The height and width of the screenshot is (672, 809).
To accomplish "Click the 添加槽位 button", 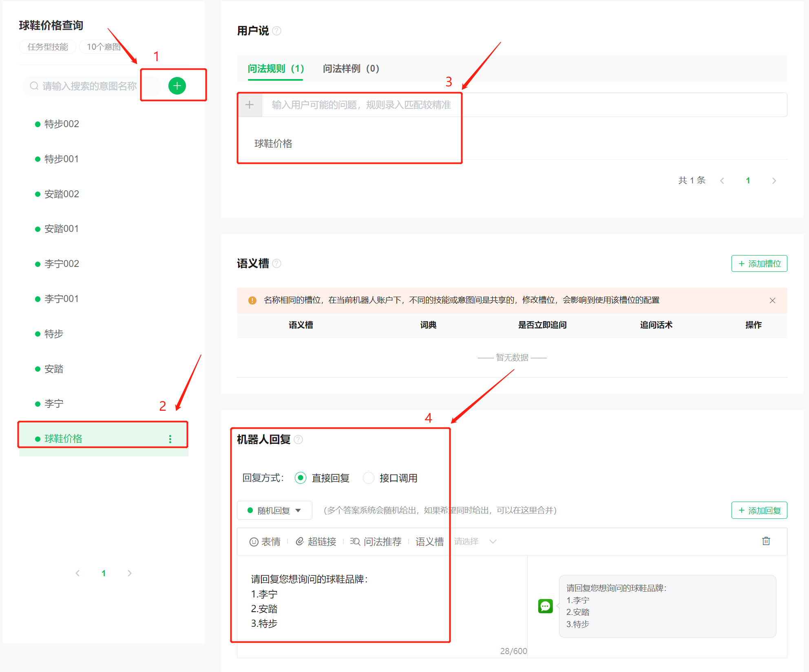I will coord(759,264).
